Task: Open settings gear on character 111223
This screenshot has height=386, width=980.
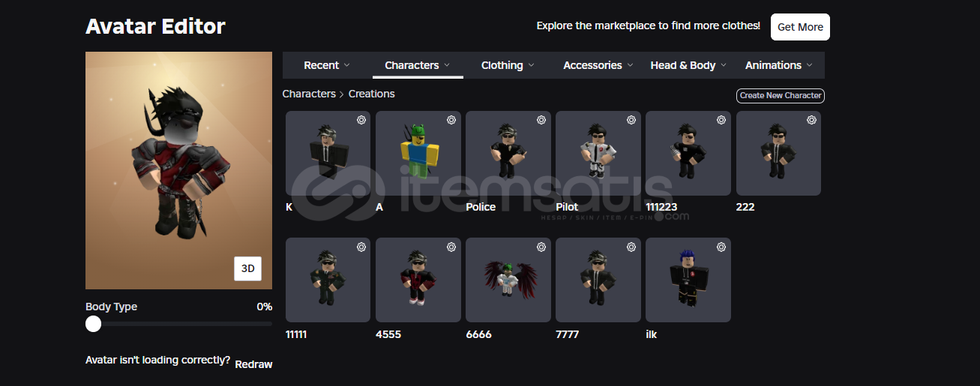Action: pyautogui.click(x=721, y=120)
